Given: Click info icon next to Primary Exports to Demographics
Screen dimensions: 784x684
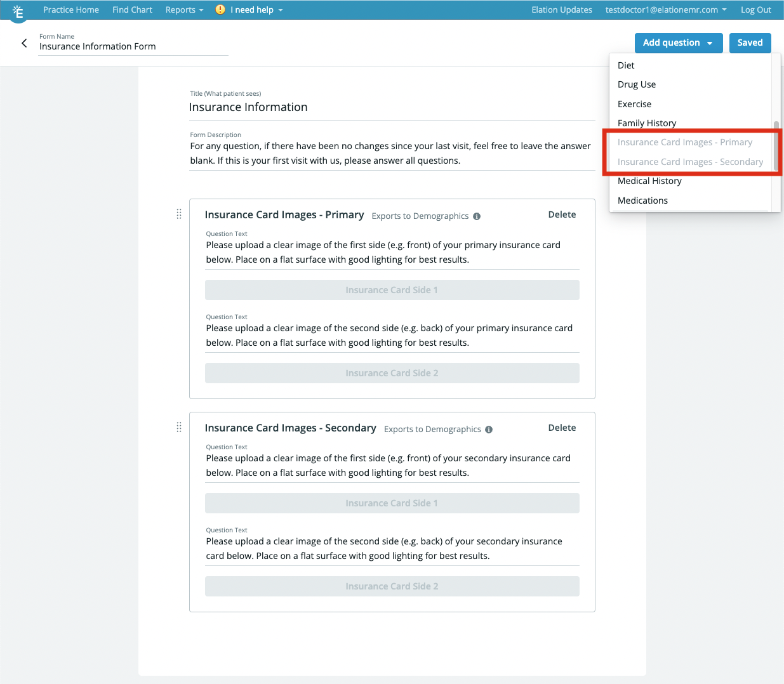Looking at the screenshot, I should point(477,216).
